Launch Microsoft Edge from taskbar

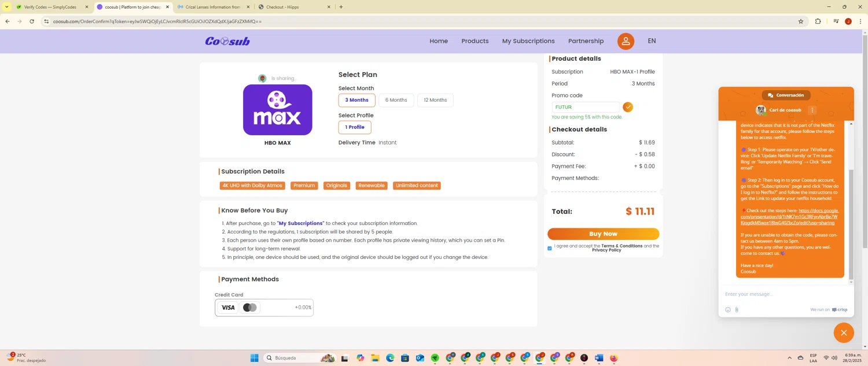click(390, 358)
